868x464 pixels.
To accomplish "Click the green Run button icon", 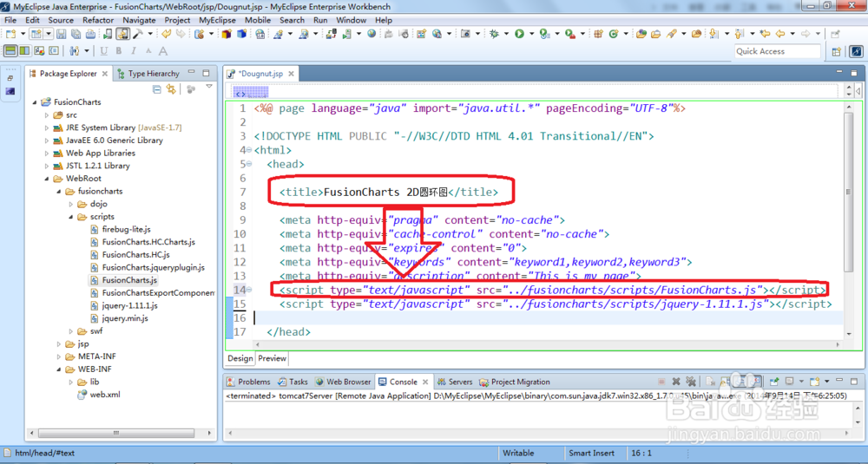I will (519, 34).
